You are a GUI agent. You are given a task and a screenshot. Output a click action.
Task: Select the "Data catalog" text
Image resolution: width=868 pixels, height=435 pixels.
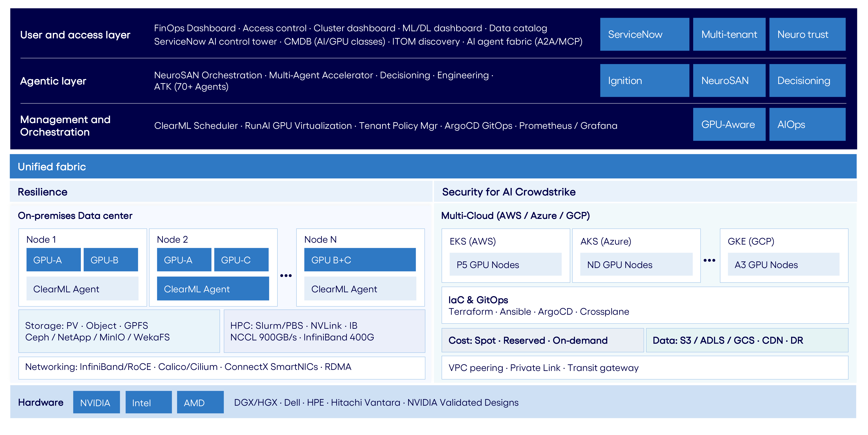pyautogui.click(x=518, y=28)
